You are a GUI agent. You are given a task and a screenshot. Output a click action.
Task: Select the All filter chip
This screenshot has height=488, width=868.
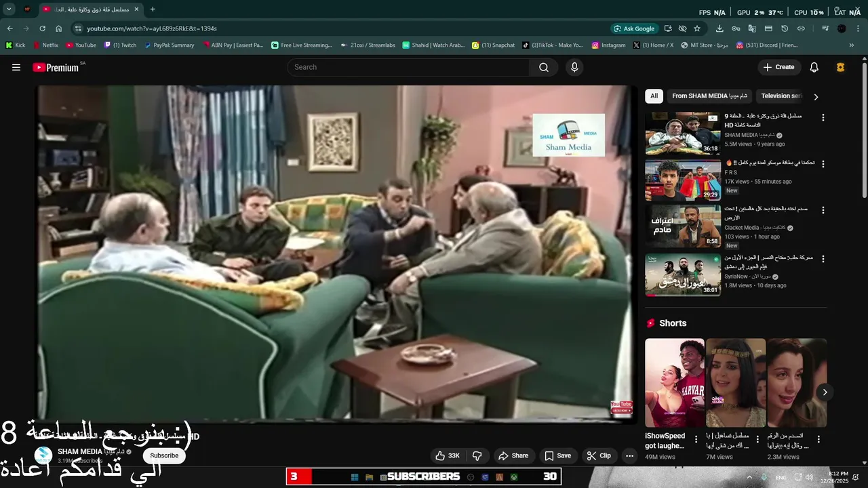pos(654,96)
